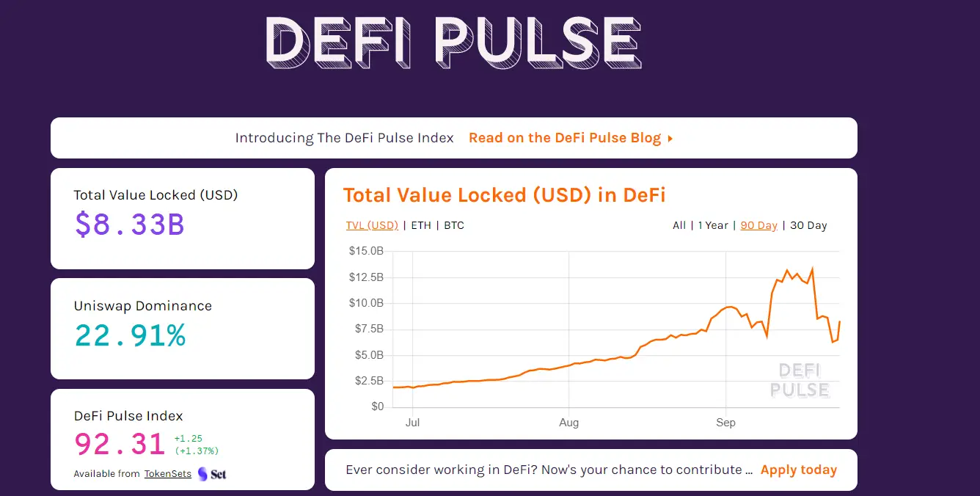
Task: Click the DeFi Pulse Index value 92.31
Action: 119,443
